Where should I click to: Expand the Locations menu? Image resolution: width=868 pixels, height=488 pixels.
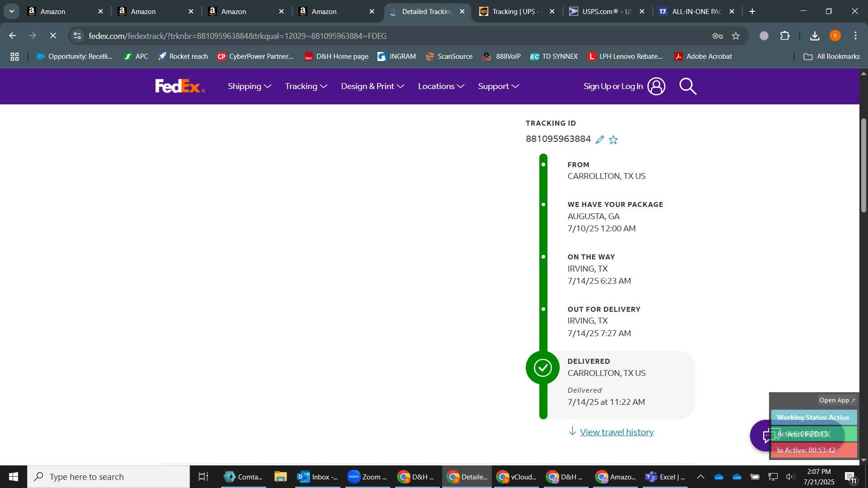441,86
